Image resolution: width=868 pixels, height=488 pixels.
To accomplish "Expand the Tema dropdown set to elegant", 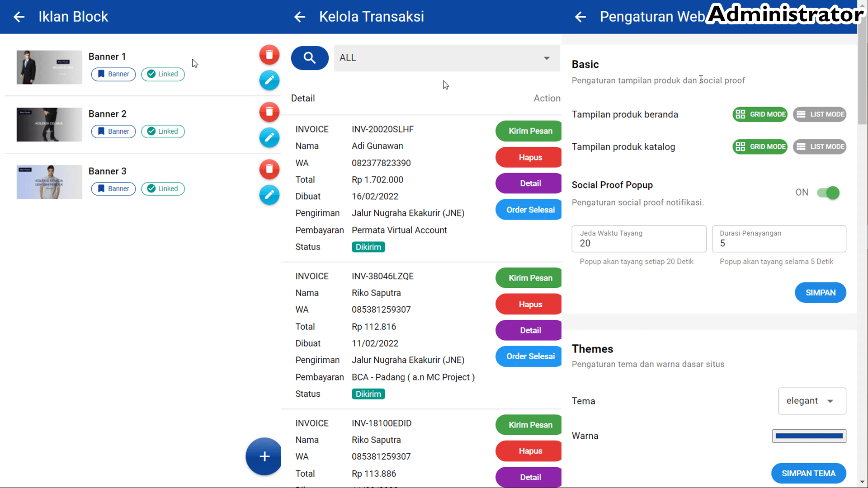I will coord(811,401).
